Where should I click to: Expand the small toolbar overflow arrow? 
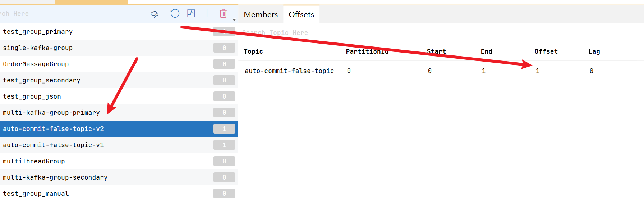coord(234,19)
